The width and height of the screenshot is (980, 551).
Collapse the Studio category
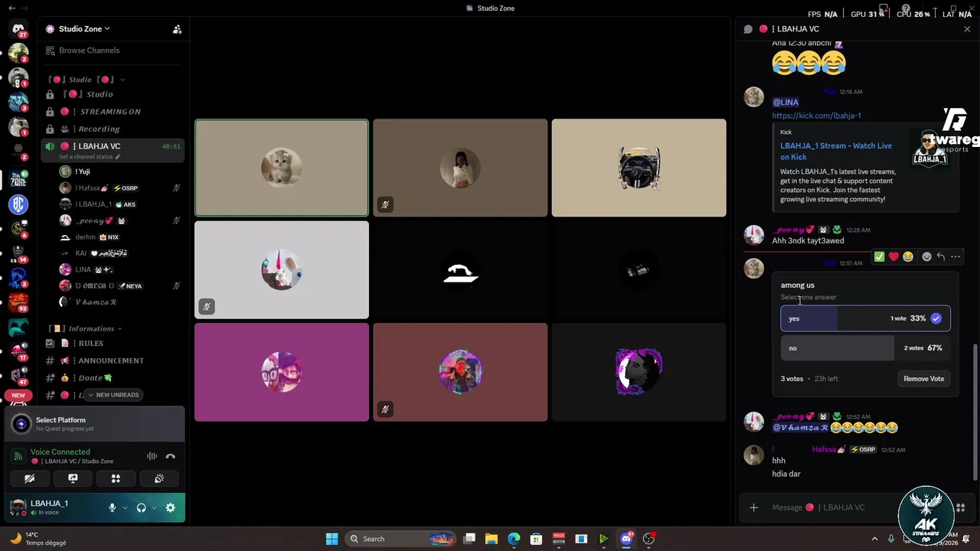85,80
